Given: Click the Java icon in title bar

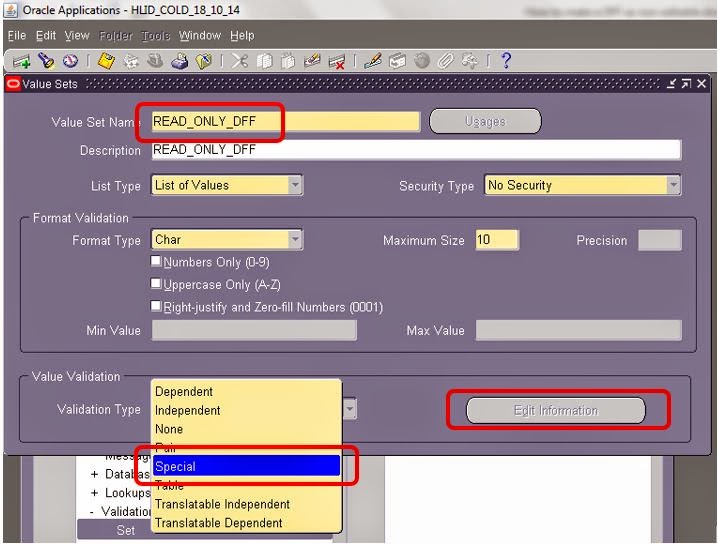Looking at the screenshot, I should [11, 10].
